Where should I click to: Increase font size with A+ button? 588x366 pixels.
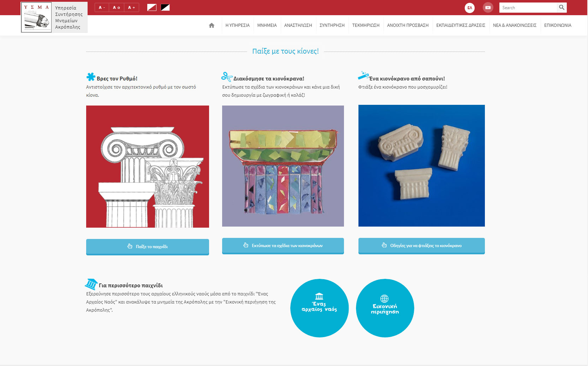pyautogui.click(x=131, y=7)
